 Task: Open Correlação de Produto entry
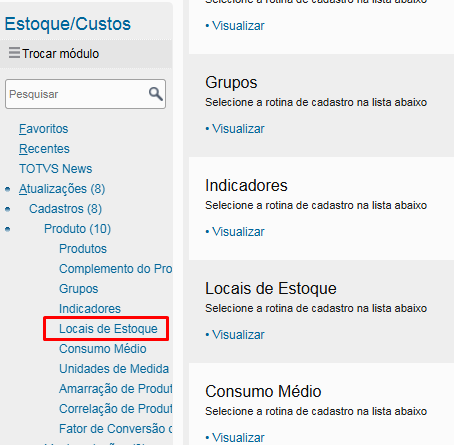(x=116, y=409)
